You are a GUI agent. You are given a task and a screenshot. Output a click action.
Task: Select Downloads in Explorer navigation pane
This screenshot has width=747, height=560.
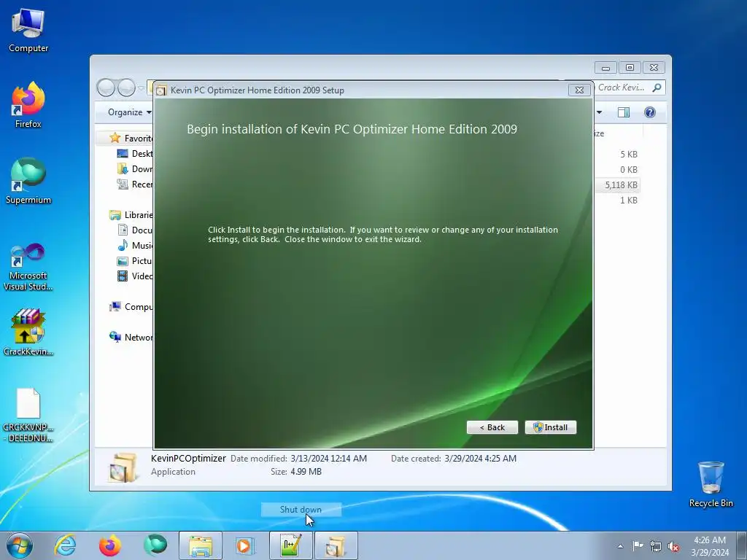(134, 168)
